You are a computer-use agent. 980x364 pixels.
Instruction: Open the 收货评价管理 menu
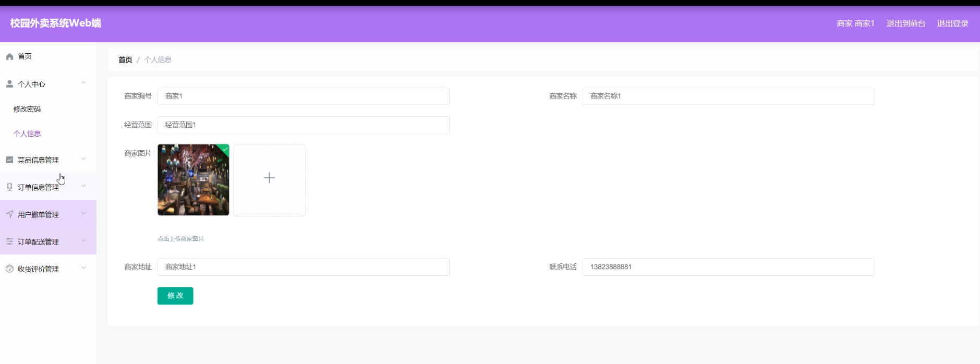coord(48,269)
